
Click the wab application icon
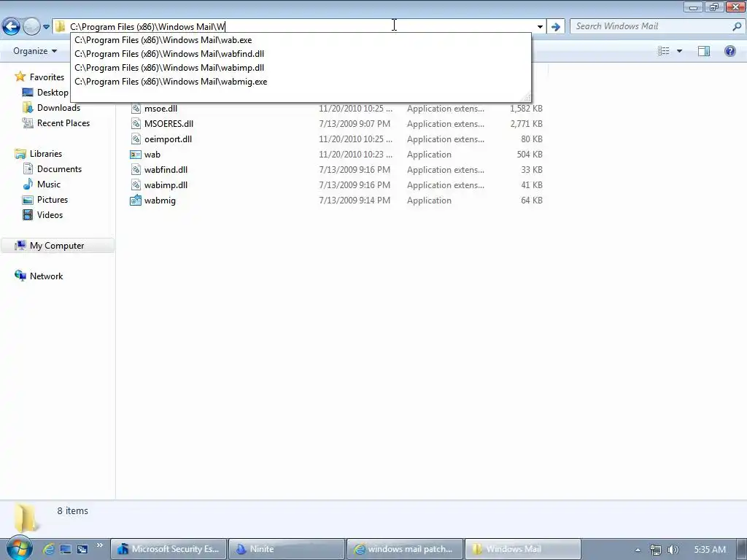click(x=136, y=155)
